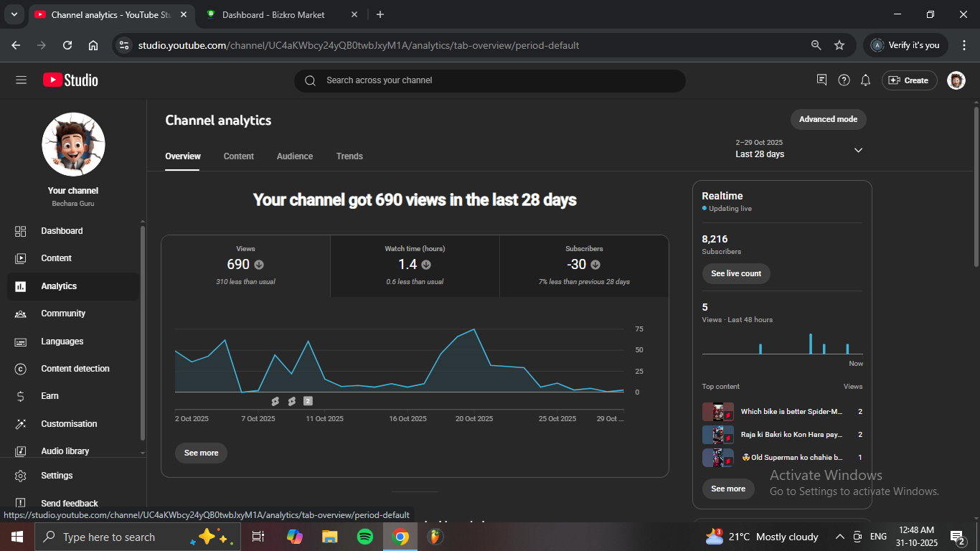Select the Watch time (hours) metric card
980x551 pixels.
click(415, 265)
